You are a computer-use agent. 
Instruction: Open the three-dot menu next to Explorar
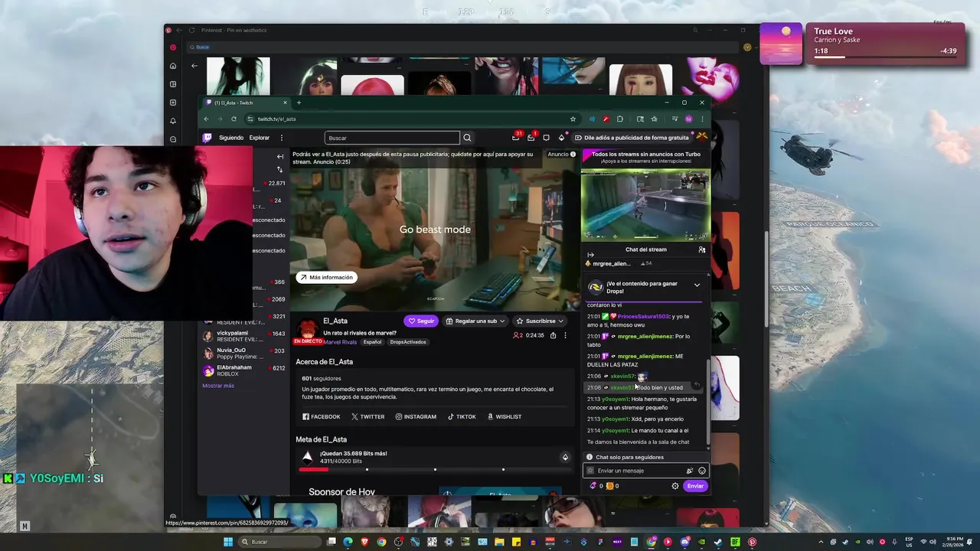click(281, 138)
